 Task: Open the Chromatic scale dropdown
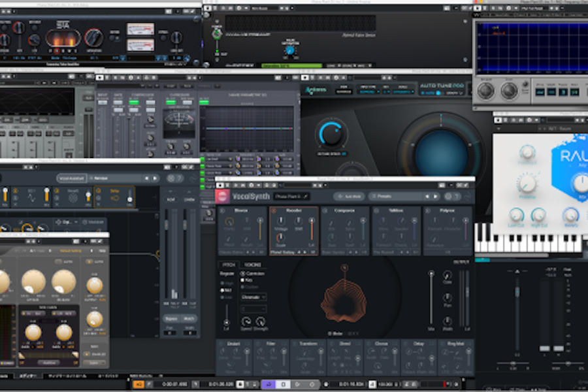point(253,297)
